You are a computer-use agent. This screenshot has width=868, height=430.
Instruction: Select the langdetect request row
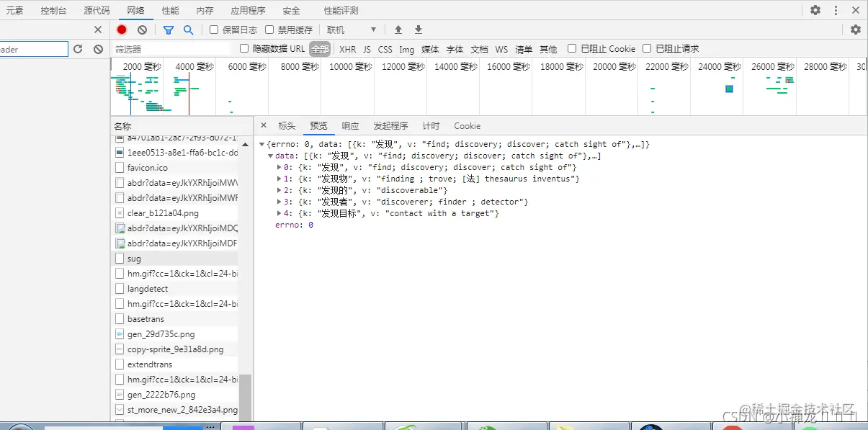pyautogui.click(x=174, y=289)
